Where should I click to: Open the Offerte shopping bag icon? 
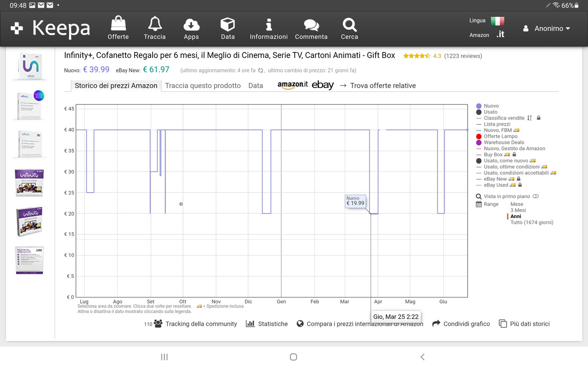click(118, 24)
